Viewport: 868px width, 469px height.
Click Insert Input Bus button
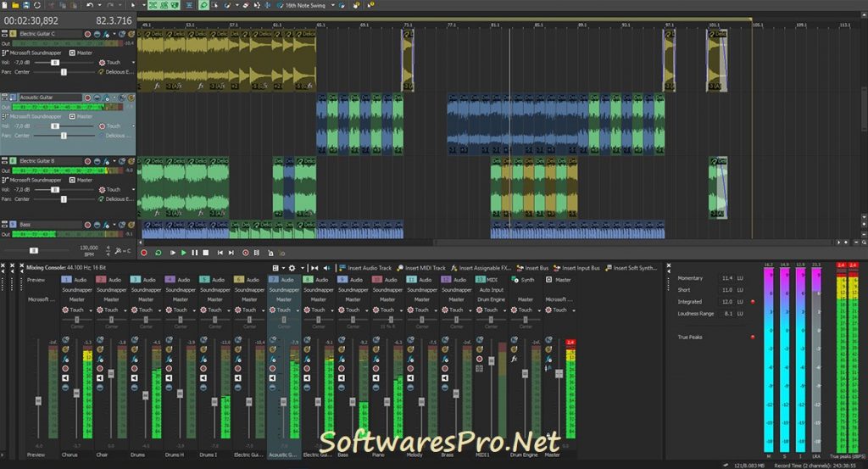[x=576, y=268]
